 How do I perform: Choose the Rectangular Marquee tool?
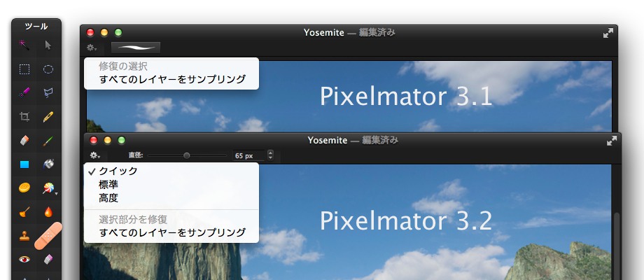point(24,69)
